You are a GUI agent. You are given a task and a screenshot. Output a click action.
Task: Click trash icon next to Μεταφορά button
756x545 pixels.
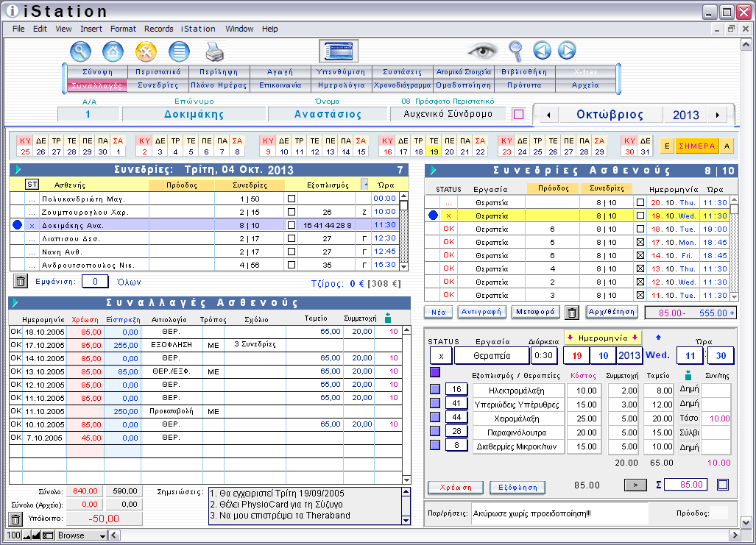(x=572, y=313)
